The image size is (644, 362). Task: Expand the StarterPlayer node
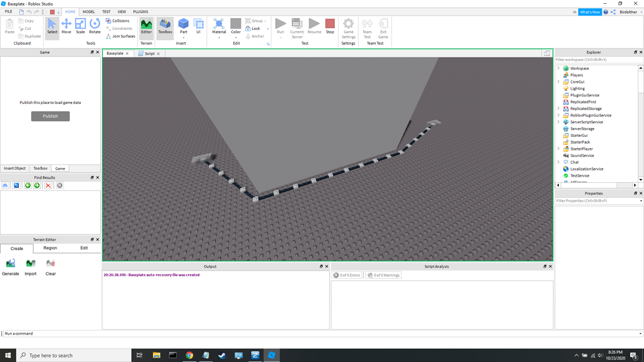point(559,149)
